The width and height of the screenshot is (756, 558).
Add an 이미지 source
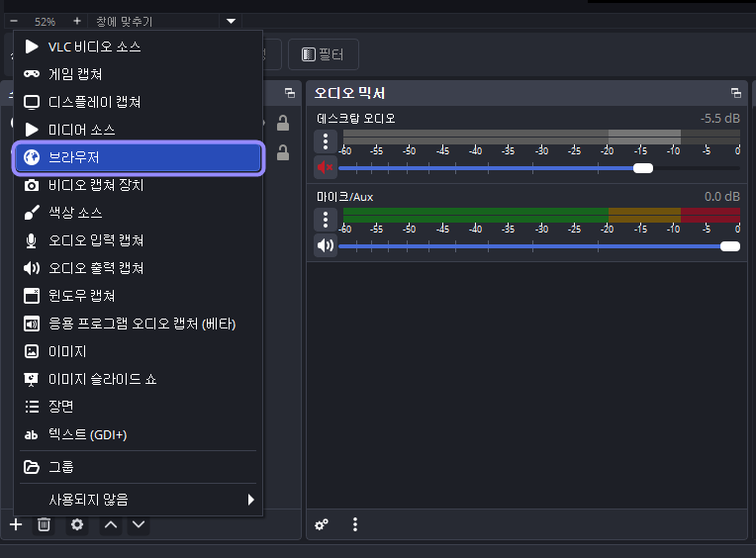click(x=138, y=351)
